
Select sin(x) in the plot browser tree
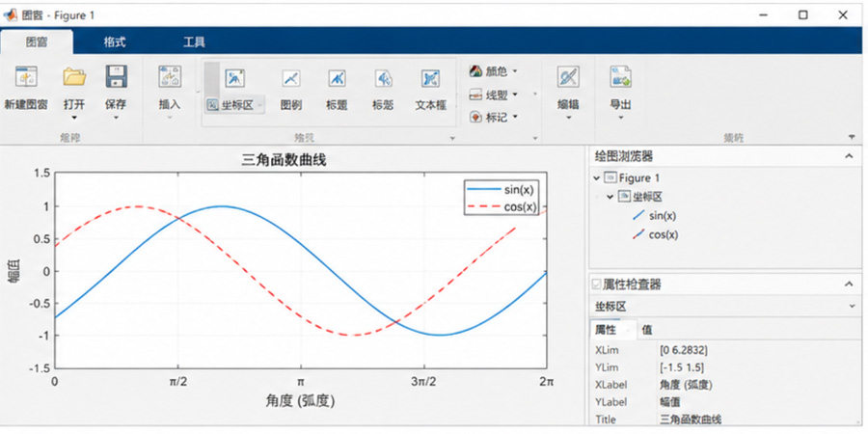(x=663, y=216)
